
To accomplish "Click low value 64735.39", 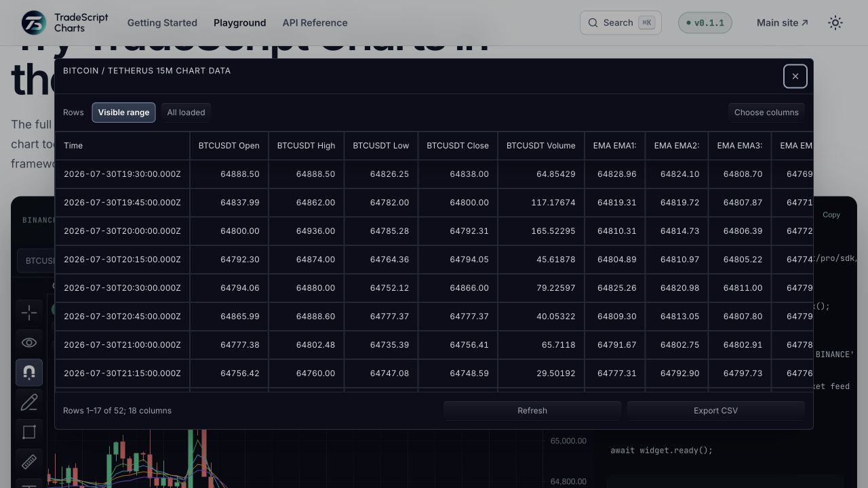I will pos(381,345).
